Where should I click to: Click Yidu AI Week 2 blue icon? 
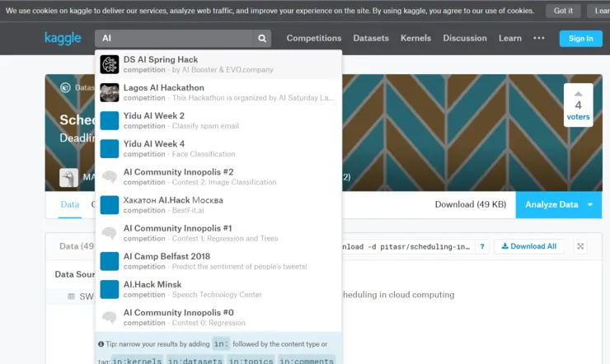point(110,121)
